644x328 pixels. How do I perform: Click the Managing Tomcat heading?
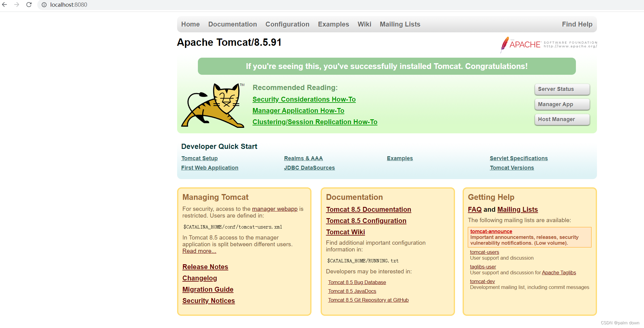(216, 197)
